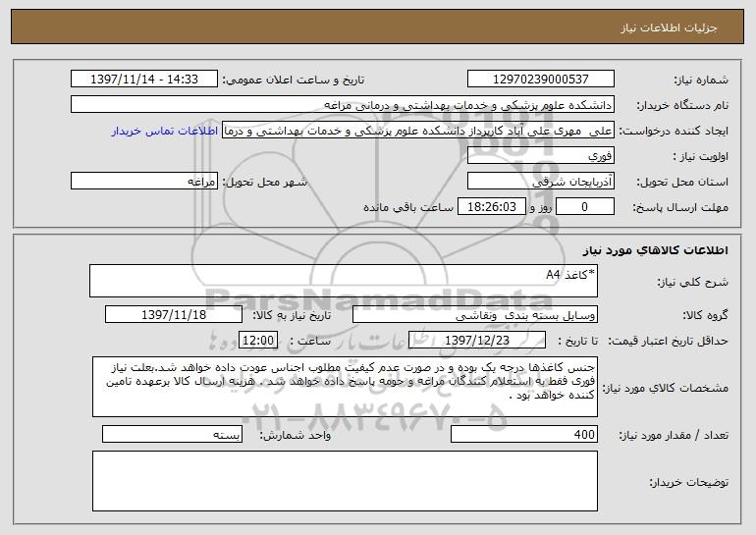Viewport: 756px width, 535px height.
Task: Click the label شرح کلی نیاز
Action: tap(693, 282)
